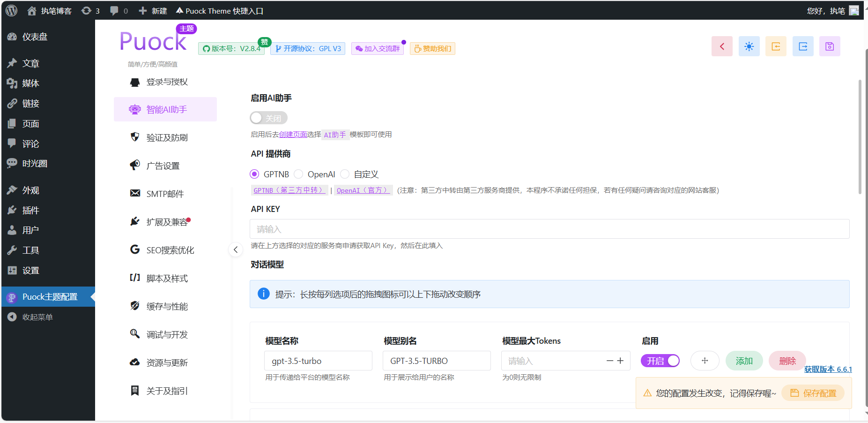Viewport: 868px width, 423px height.
Task: Click 添加 to add a model
Action: pos(744,361)
